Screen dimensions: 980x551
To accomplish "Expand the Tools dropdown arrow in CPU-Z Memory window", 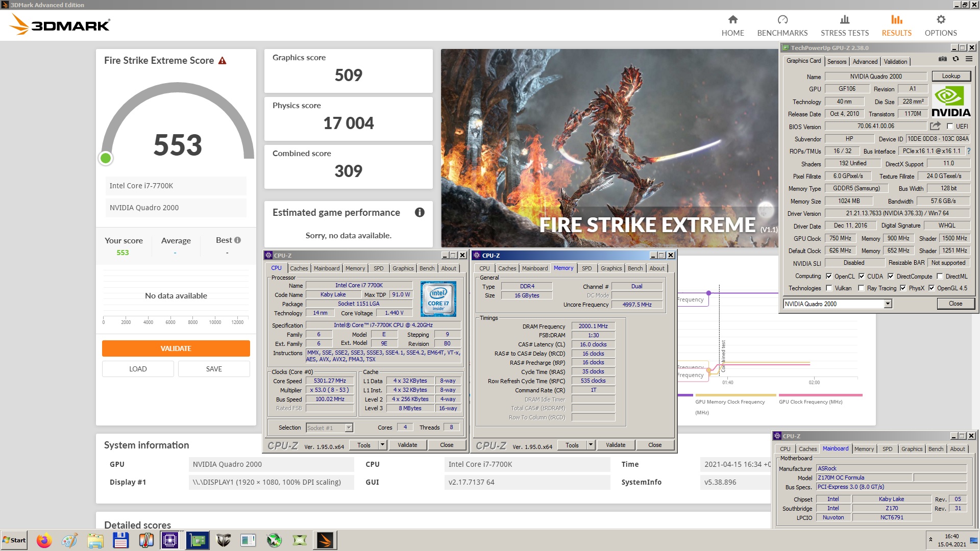I will 591,445.
